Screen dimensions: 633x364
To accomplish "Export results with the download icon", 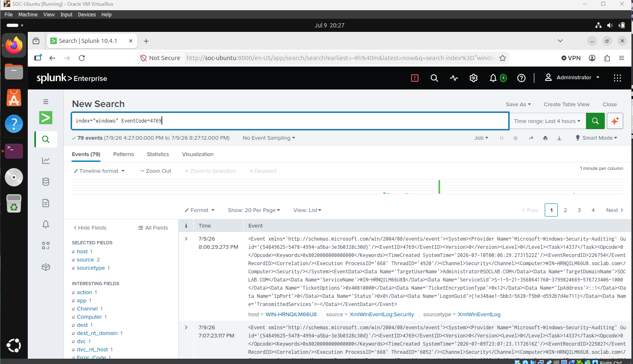I will pos(559,138).
